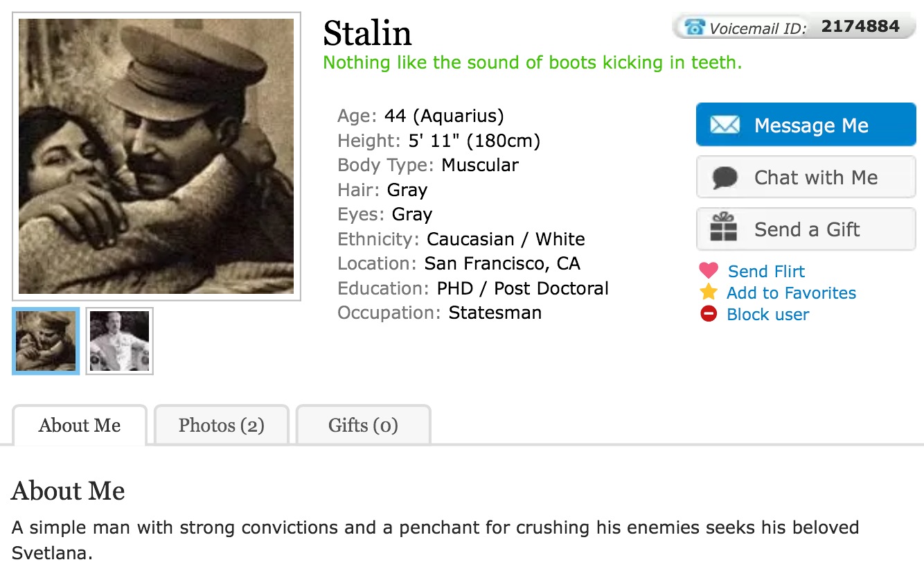Screen dimensions: 924x578
Task: Click the red block user icon
Action: click(x=709, y=314)
